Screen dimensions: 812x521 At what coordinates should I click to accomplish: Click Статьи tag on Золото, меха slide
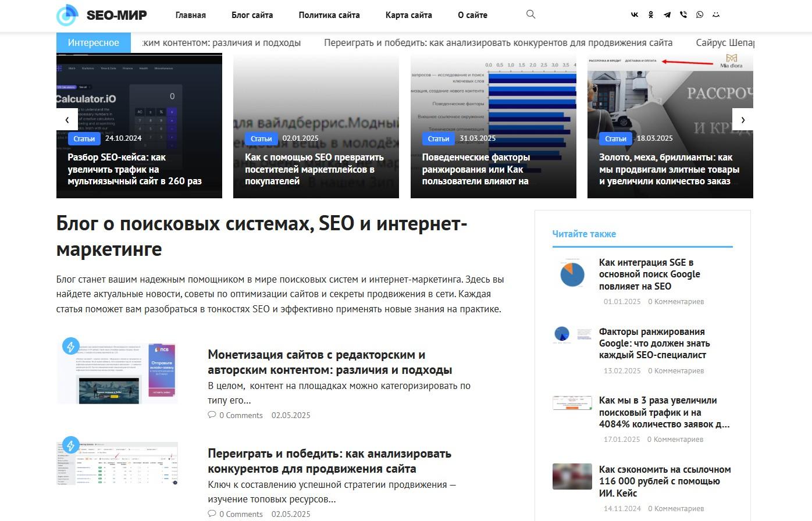615,138
